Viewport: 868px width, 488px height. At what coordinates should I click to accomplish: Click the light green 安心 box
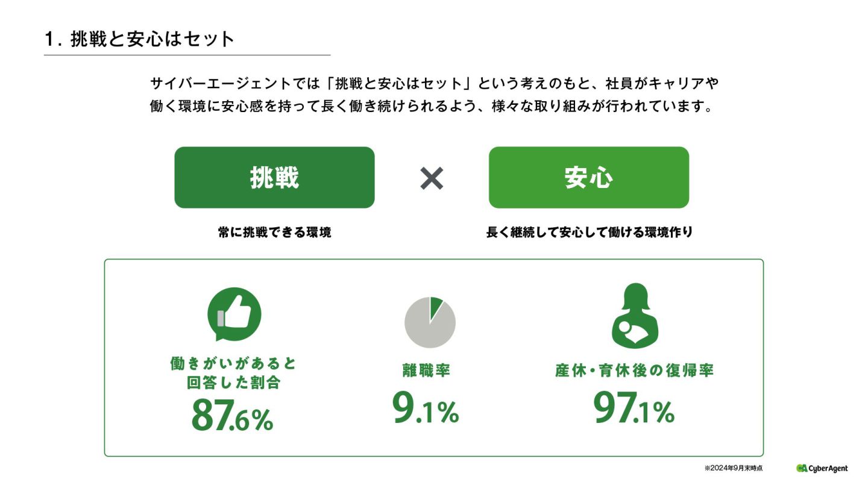(588, 178)
